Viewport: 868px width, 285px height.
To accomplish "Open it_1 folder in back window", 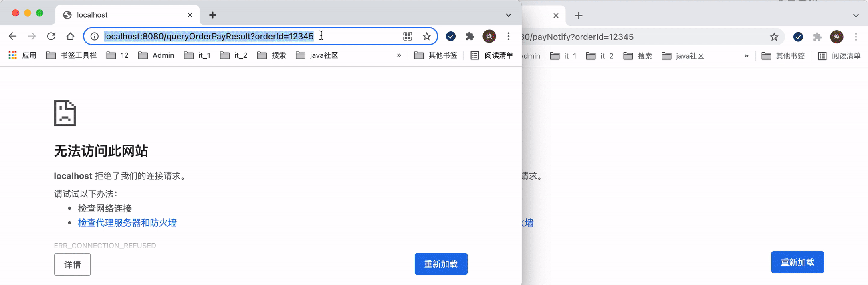I will (x=563, y=56).
